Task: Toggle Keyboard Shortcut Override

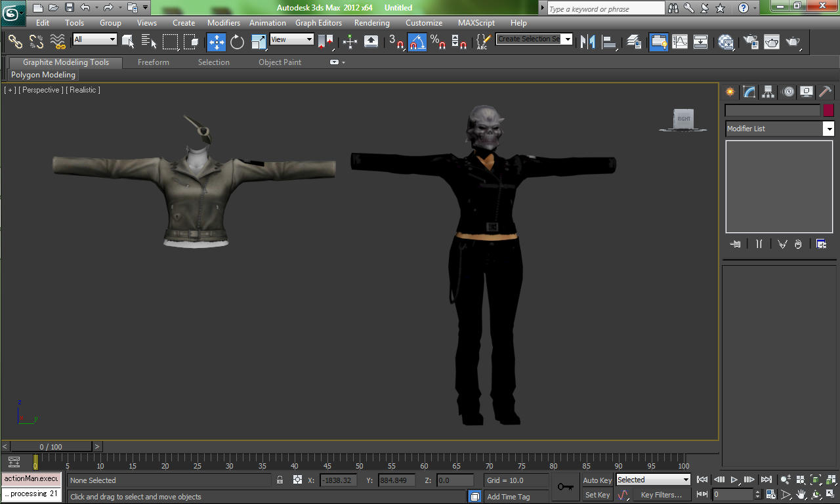Action: [371, 42]
